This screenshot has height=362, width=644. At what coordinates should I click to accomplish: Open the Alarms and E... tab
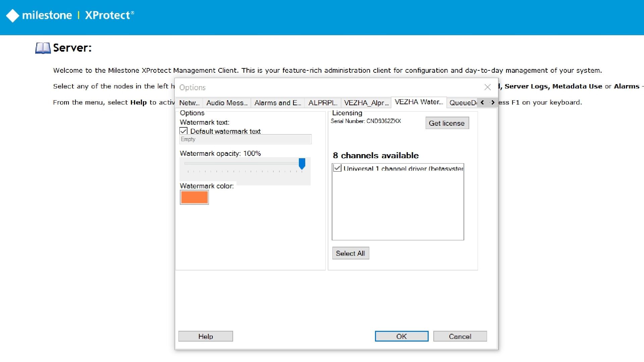coord(278,103)
